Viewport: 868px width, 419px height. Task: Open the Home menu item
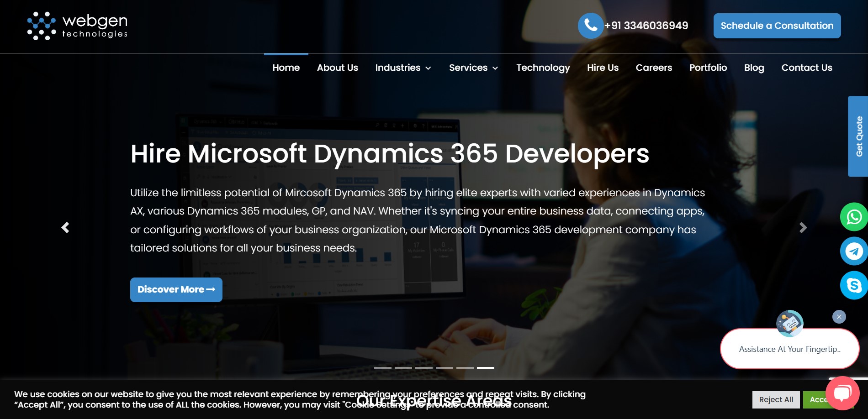(x=286, y=68)
